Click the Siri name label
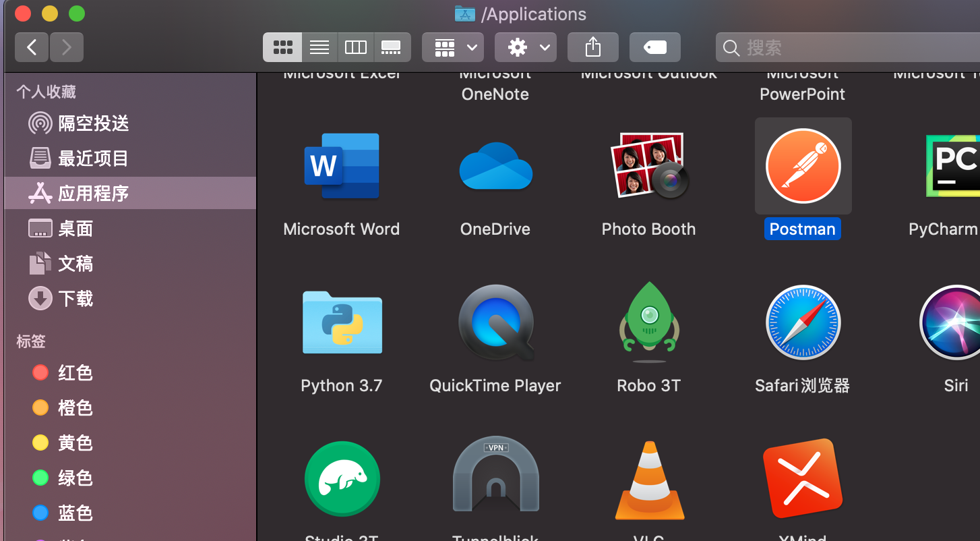Screen dimensions: 980x541 [x=956, y=386]
